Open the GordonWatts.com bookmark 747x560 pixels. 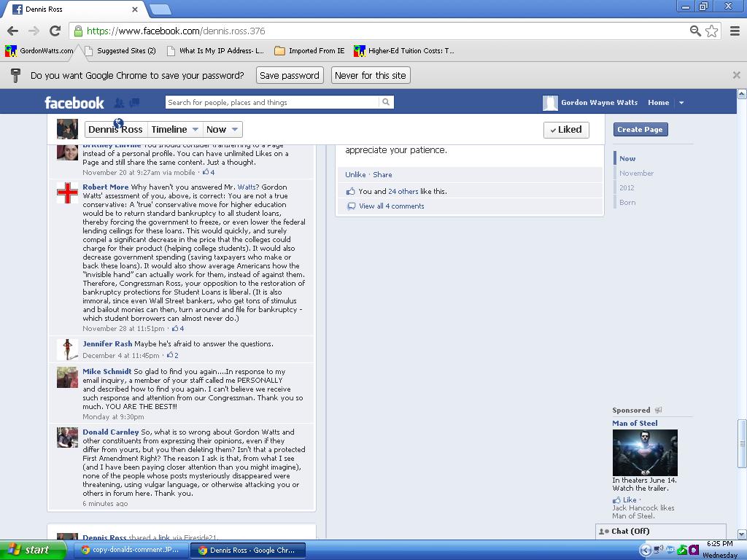(x=39, y=50)
